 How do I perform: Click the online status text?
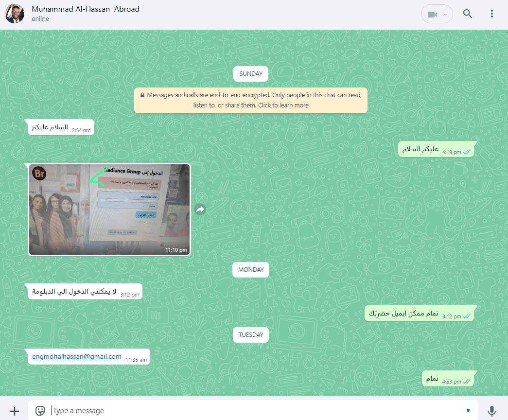click(x=40, y=19)
